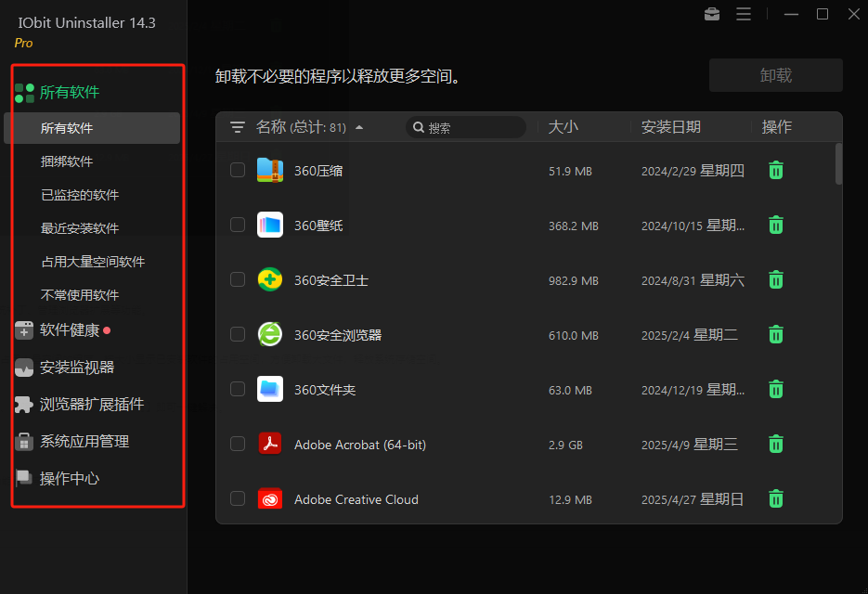This screenshot has height=594, width=868.
Task: Click the Adobe Acrobat (64-bit) name
Action: coord(360,445)
